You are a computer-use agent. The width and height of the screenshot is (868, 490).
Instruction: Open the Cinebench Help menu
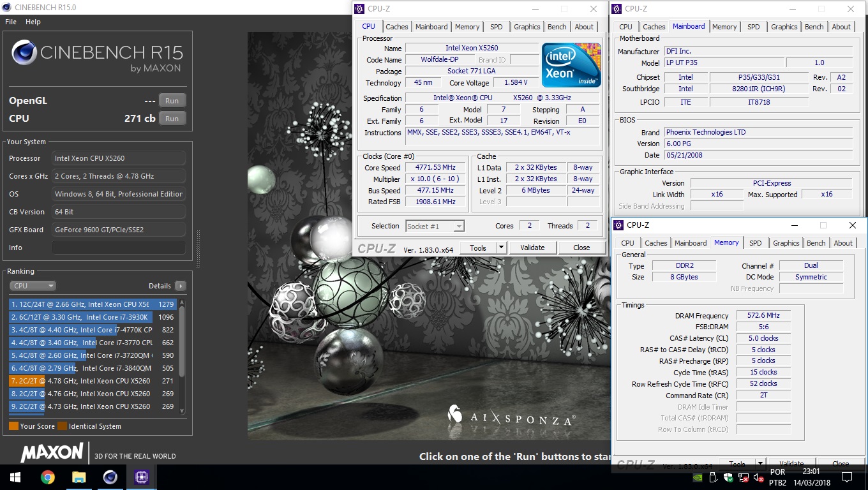click(x=33, y=22)
